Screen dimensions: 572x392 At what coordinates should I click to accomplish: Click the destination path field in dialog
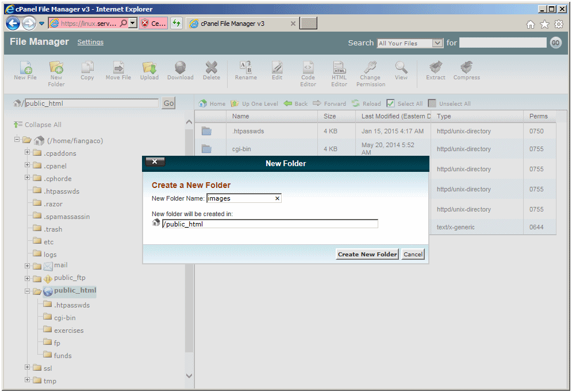pyautogui.click(x=270, y=224)
